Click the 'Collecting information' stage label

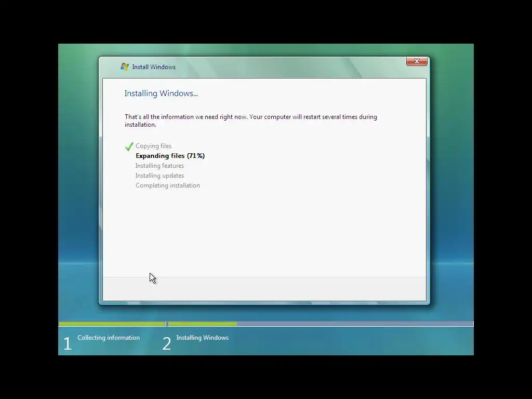coord(109,338)
